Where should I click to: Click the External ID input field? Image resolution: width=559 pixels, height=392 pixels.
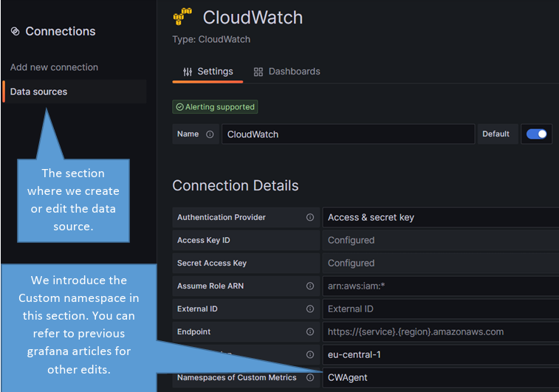tap(441, 309)
